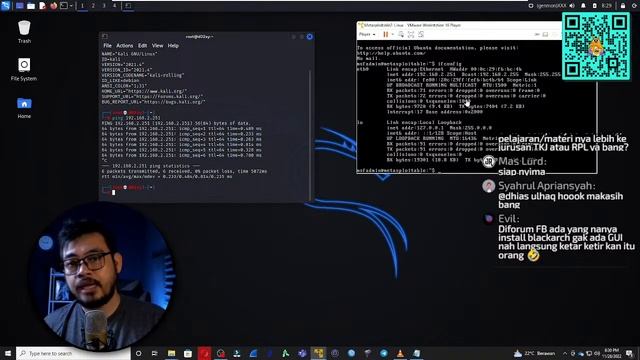
Task: Expand the VMware Player menu dropdown
Action: (367, 35)
